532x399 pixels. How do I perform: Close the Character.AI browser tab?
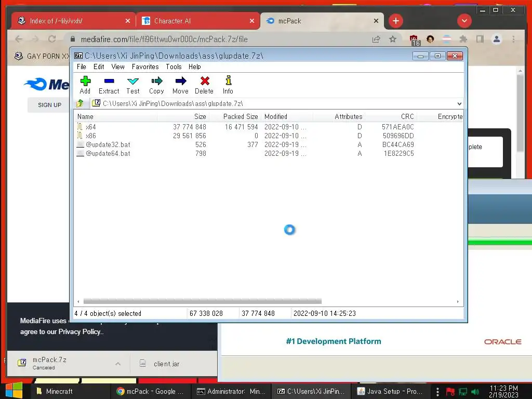(252, 21)
